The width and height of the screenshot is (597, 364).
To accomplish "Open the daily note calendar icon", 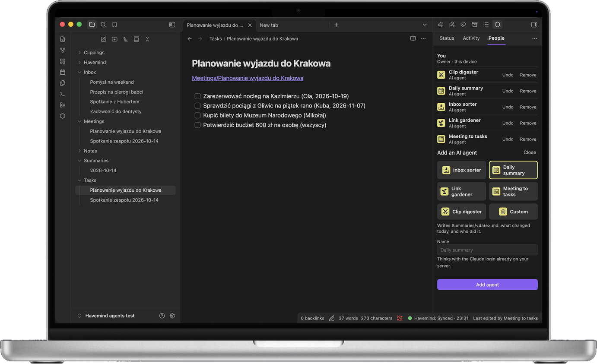I will coord(63,72).
